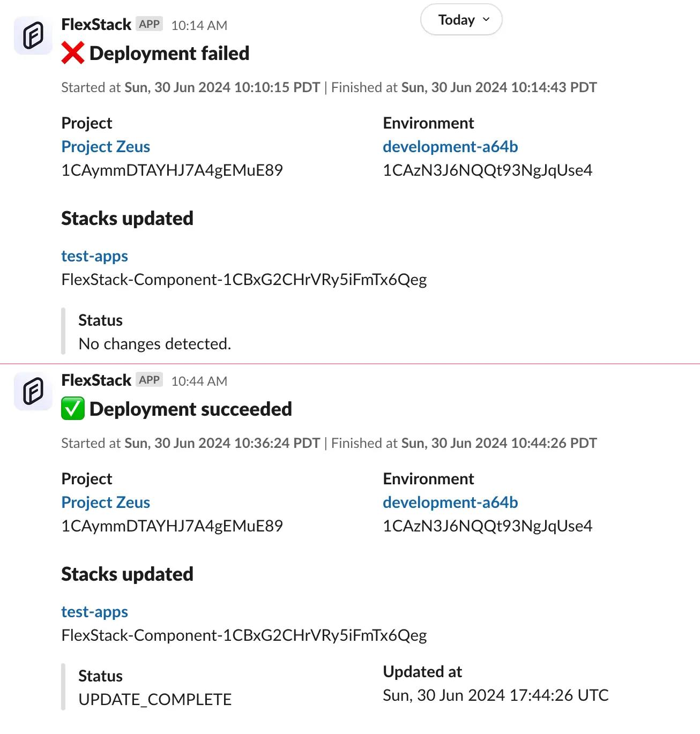Click Project Zeus in the succeeded message

pos(106,502)
